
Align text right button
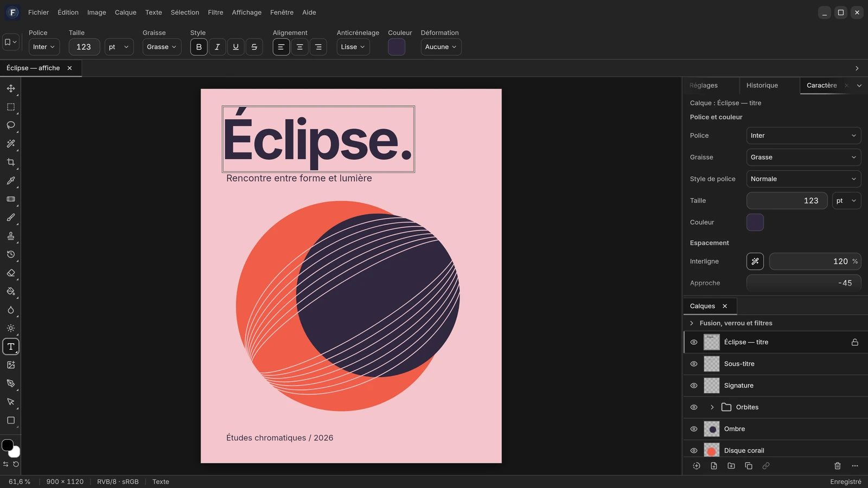[x=318, y=47]
